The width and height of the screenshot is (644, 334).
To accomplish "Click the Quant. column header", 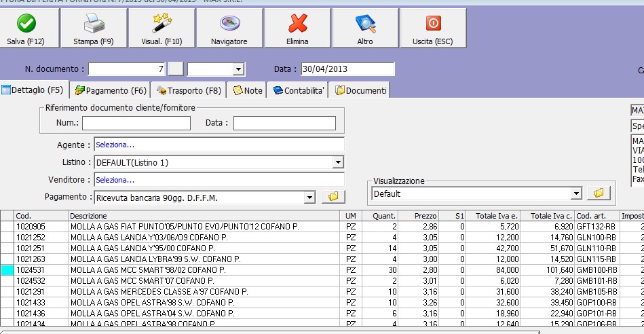I will (380, 216).
